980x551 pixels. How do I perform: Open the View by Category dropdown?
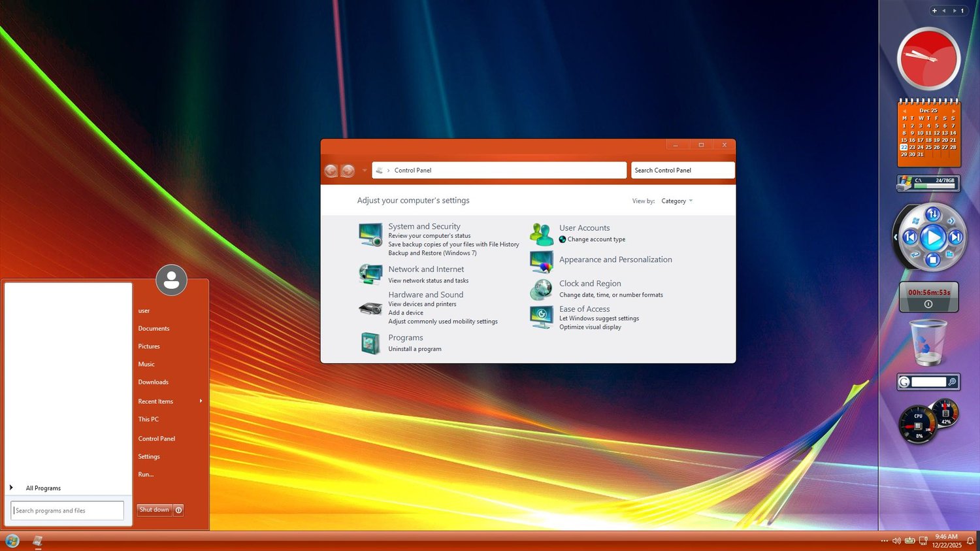pyautogui.click(x=677, y=201)
